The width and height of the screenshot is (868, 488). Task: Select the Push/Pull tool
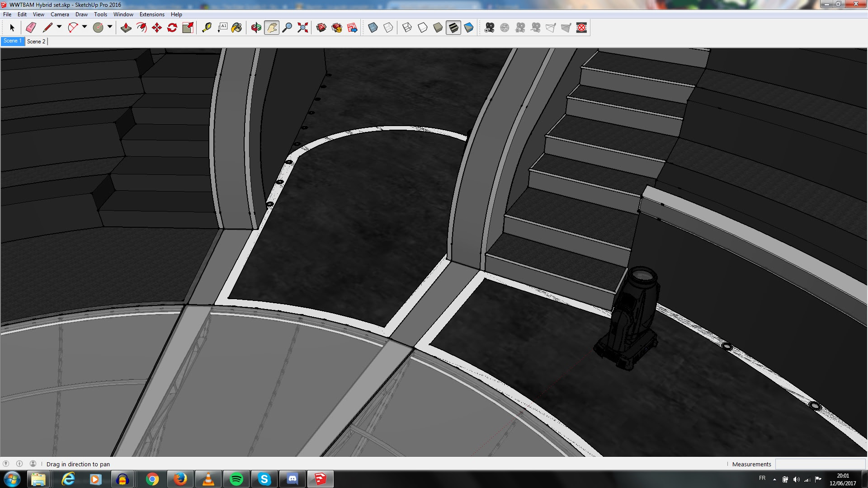coord(126,28)
